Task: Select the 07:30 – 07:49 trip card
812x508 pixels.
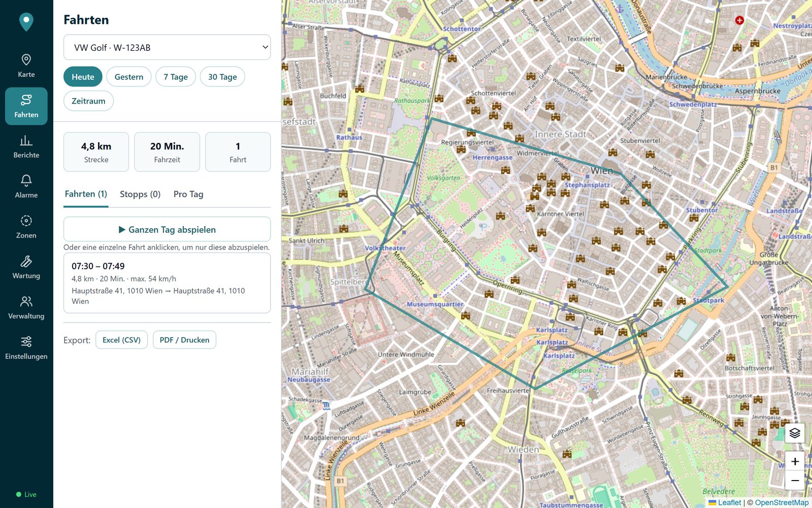Action: [x=167, y=283]
